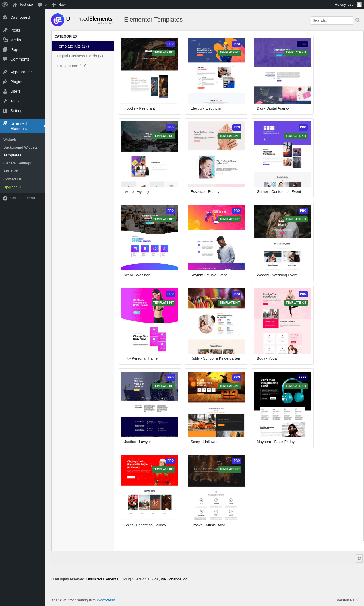This screenshot has width=364, height=606.
Task: Click Unlimited Elements footer link
Action: [x=102, y=579]
